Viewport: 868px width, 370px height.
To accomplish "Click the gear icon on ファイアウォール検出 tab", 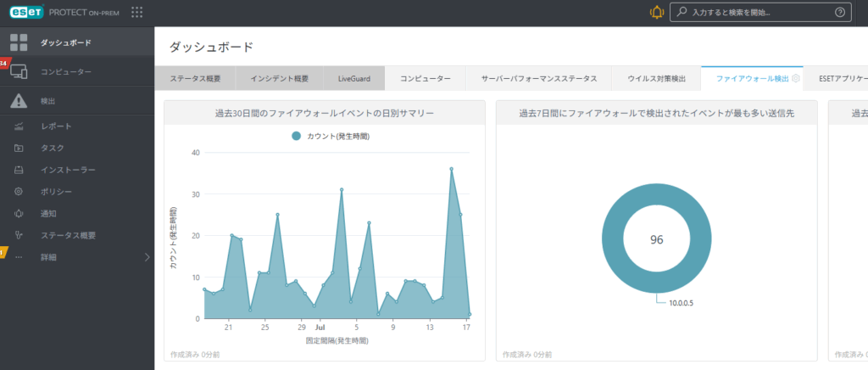I will click(795, 78).
